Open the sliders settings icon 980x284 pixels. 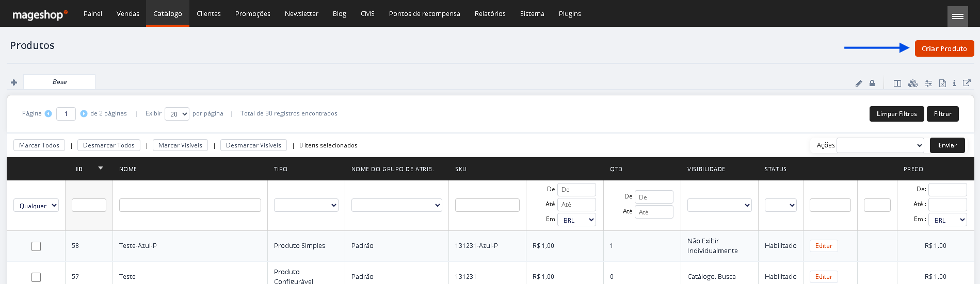(928, 83)
